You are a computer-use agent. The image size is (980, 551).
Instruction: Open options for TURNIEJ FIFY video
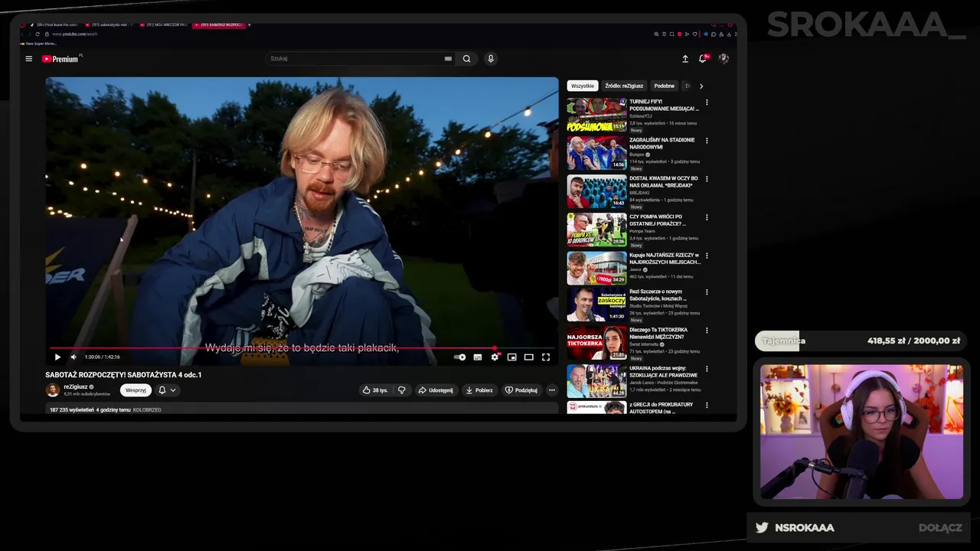pyautogui.click(x=707, y=103)
